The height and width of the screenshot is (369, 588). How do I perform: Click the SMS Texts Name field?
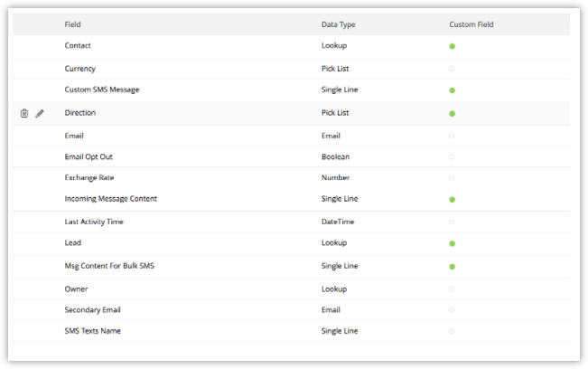pyautogui.click(x=93, y=331)
